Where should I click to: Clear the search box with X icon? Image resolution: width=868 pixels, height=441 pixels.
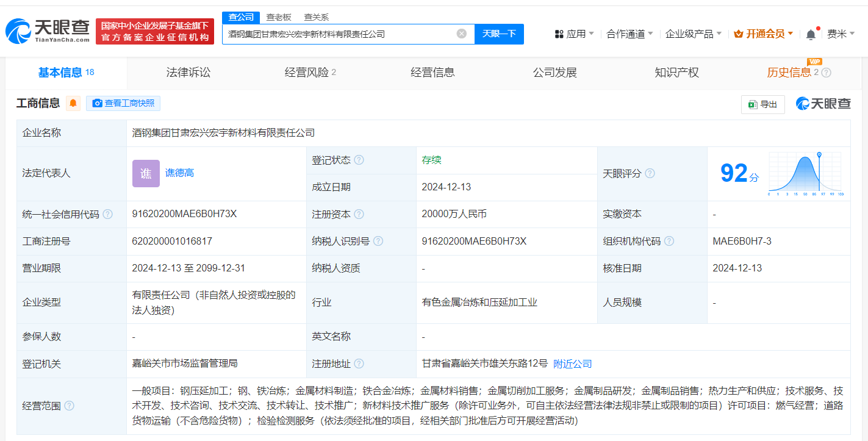pos(462,34)
